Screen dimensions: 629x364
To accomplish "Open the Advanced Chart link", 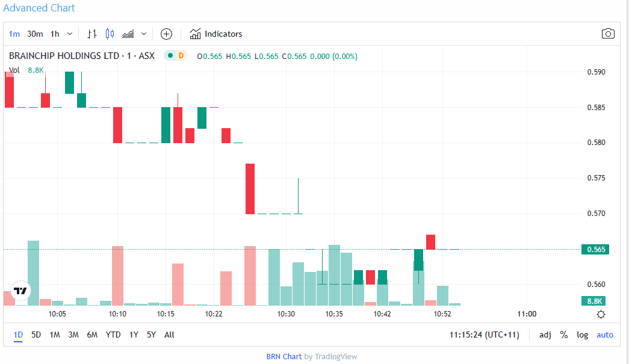I will [40, 8].
